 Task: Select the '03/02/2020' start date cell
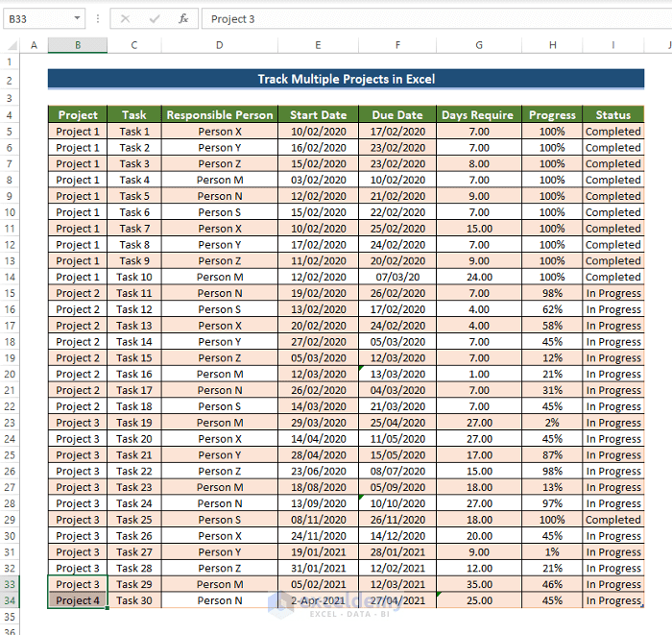point(318,180)
